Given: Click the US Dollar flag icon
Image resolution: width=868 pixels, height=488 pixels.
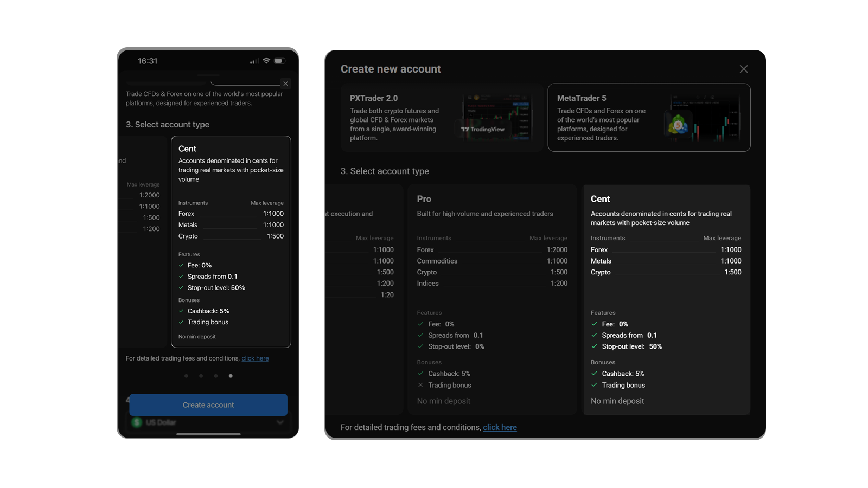Looking at the screenshot, I should 137,422.
